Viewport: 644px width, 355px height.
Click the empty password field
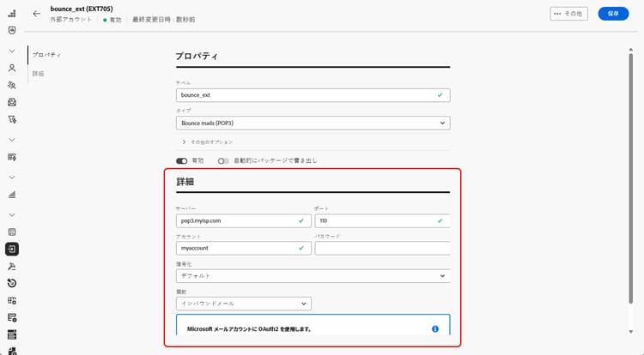[x=382, y=248]
